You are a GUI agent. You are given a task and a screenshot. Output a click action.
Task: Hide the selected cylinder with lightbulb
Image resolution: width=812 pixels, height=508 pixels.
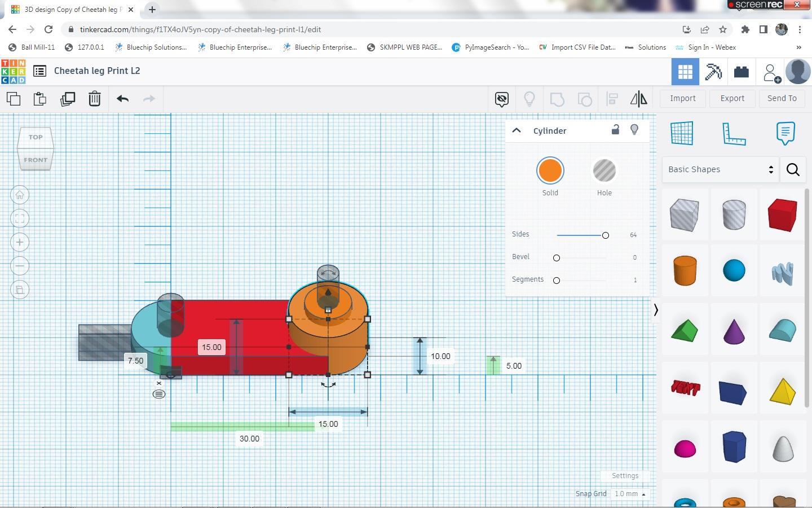tap(634, 130)
